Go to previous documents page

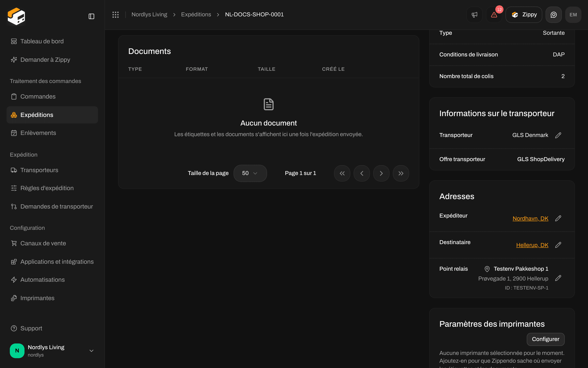(362, 173)
